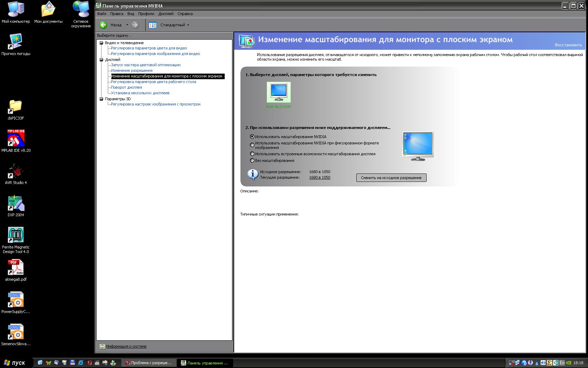Click the page header display settings icon
Viewport: 588px width, 368px height.
point(247,41)
